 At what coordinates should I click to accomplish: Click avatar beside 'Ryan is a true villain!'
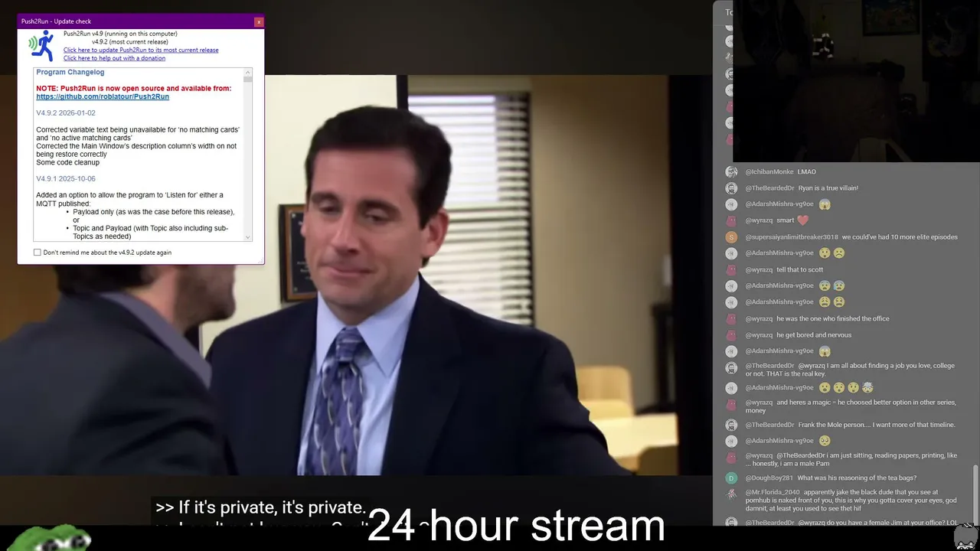(x=731, y=188)
